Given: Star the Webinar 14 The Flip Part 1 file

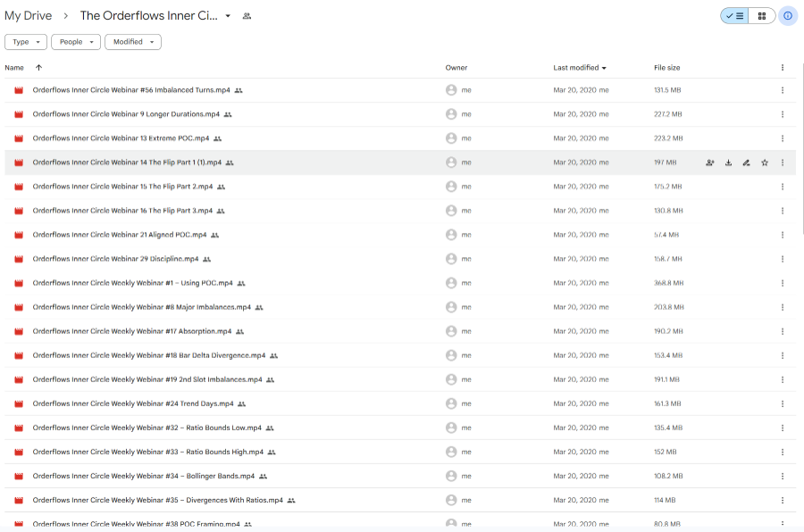Looking at the screenshot, I should pos(764,162).
